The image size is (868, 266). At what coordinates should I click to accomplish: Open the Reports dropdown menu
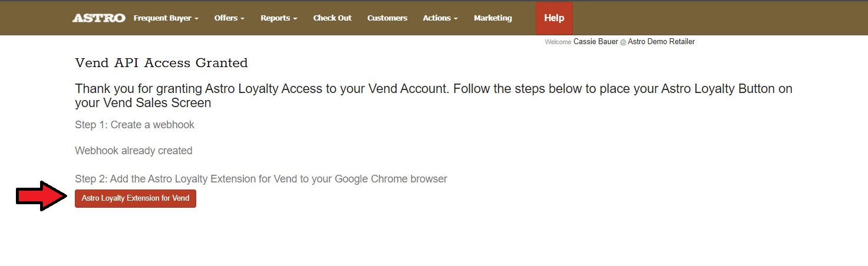click(279, 18)
